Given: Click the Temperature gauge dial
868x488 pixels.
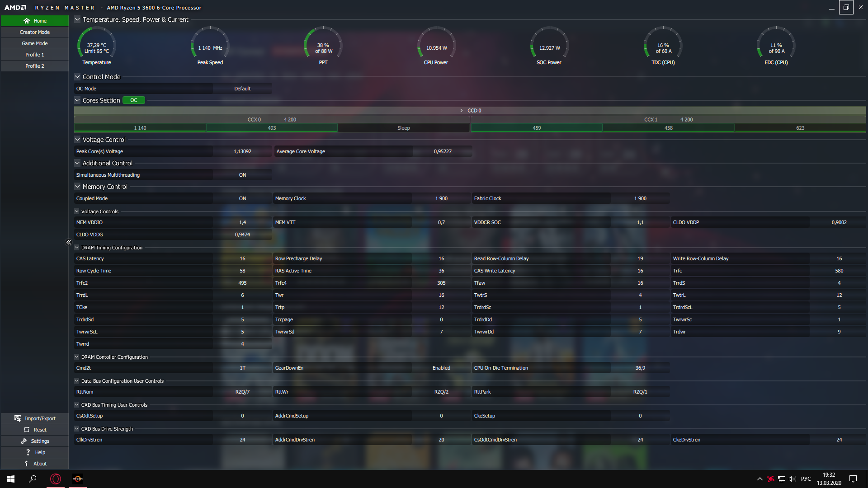Looking at the screenshot, I should pos(97,46).
